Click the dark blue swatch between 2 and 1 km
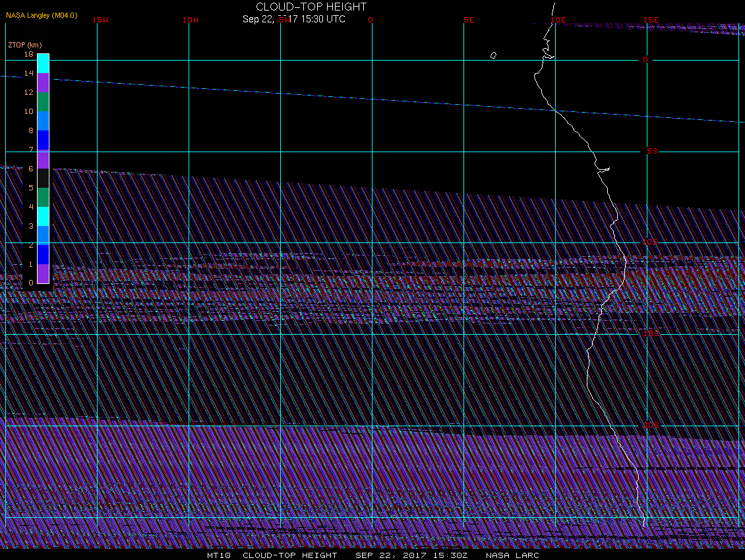Viewport: 745px width, 560px height. (x=44, y=254)
